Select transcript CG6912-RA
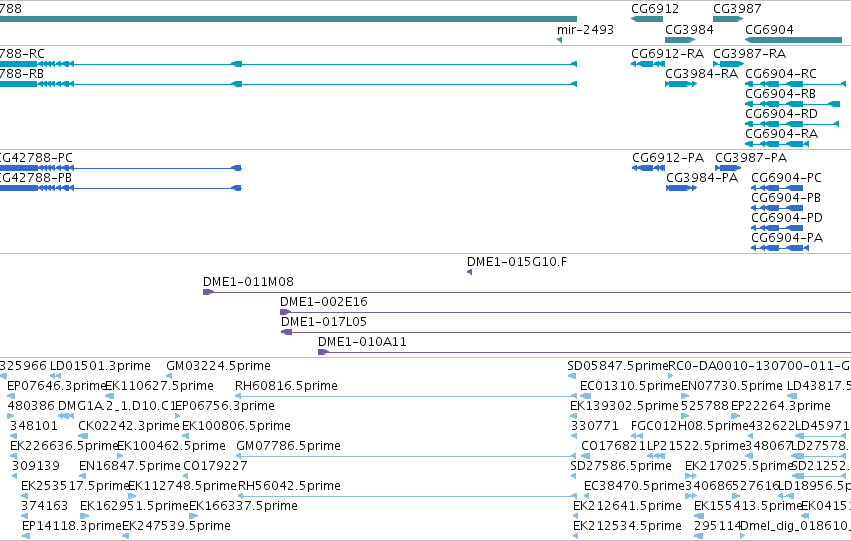 coord(667,54)
